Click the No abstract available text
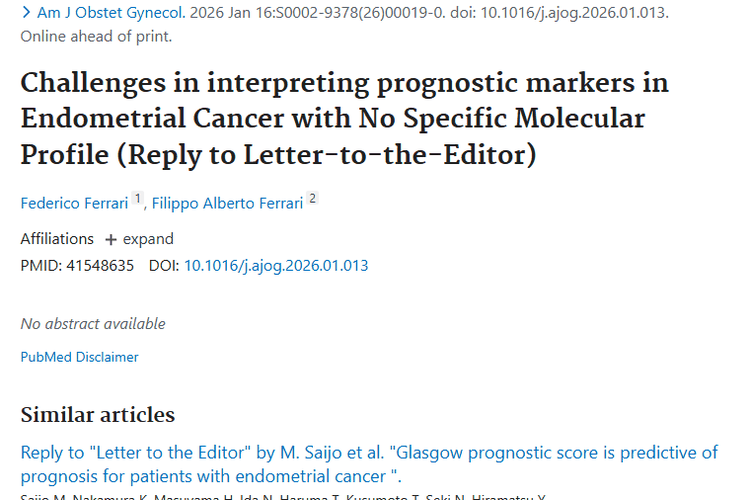Image resolution: width=750 pixels, height=500 pixels. tap(93, 324)
